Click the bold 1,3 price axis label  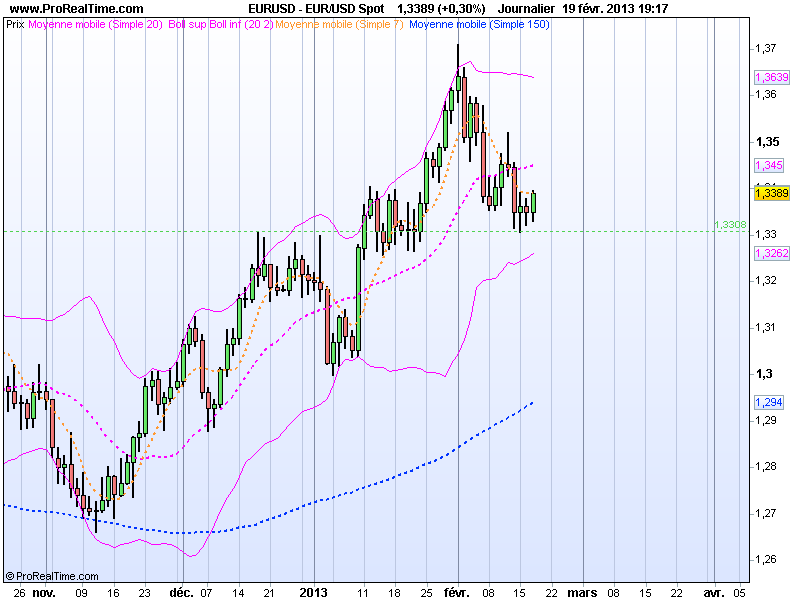click(764, 374)
